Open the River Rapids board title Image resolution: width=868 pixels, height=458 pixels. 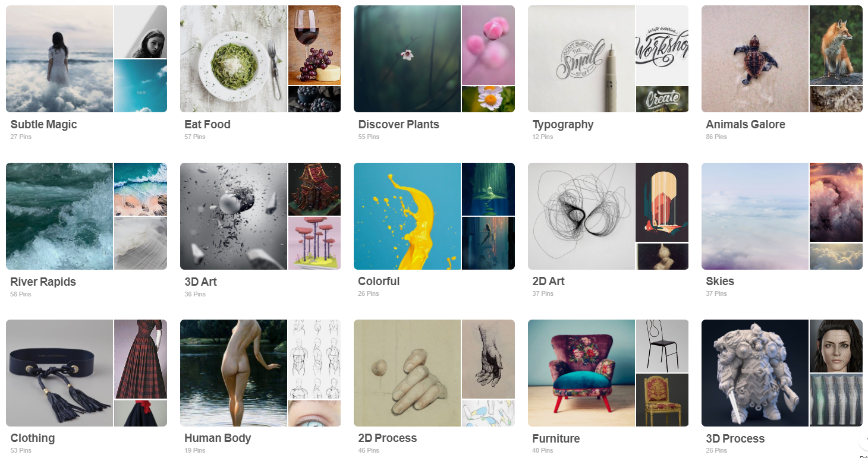point(43,282)
